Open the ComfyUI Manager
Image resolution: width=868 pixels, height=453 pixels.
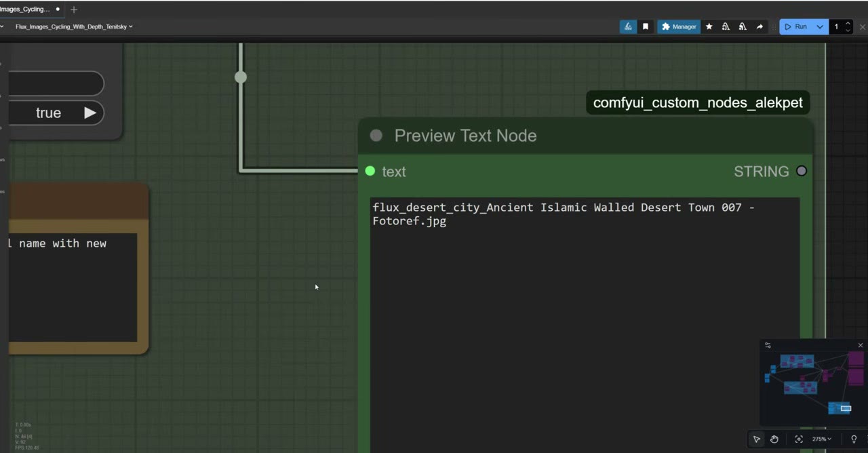tap(679, 26)
